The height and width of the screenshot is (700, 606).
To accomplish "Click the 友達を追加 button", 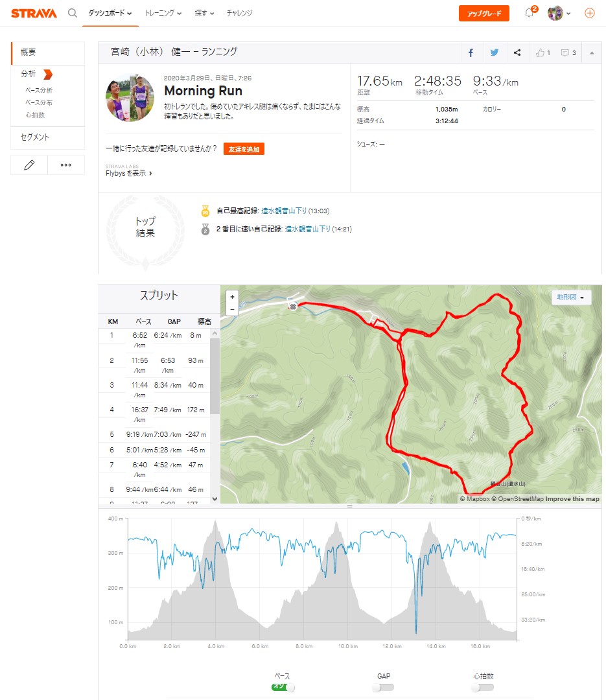I will (x=244, y=149).
